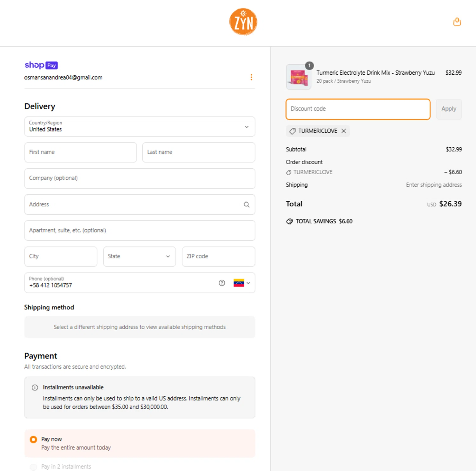This screenshot has height=471, width=476.
Task: Click the Installments unavailable info icon
Action: (x=35, y=387)
